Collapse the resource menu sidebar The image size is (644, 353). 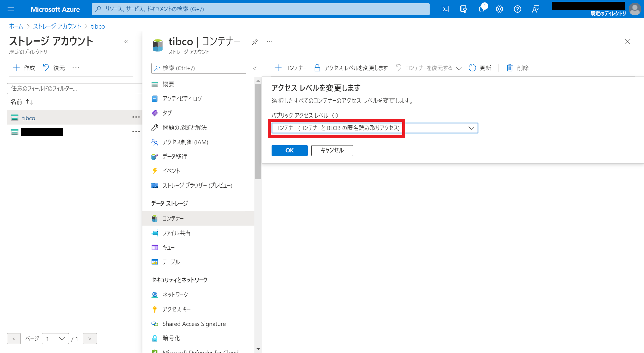[x=255, y=68]
